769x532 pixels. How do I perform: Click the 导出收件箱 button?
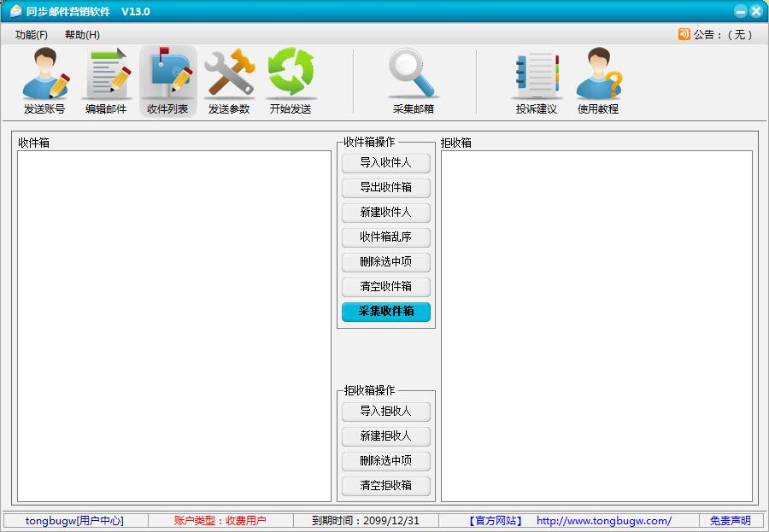tap(385, 188)
